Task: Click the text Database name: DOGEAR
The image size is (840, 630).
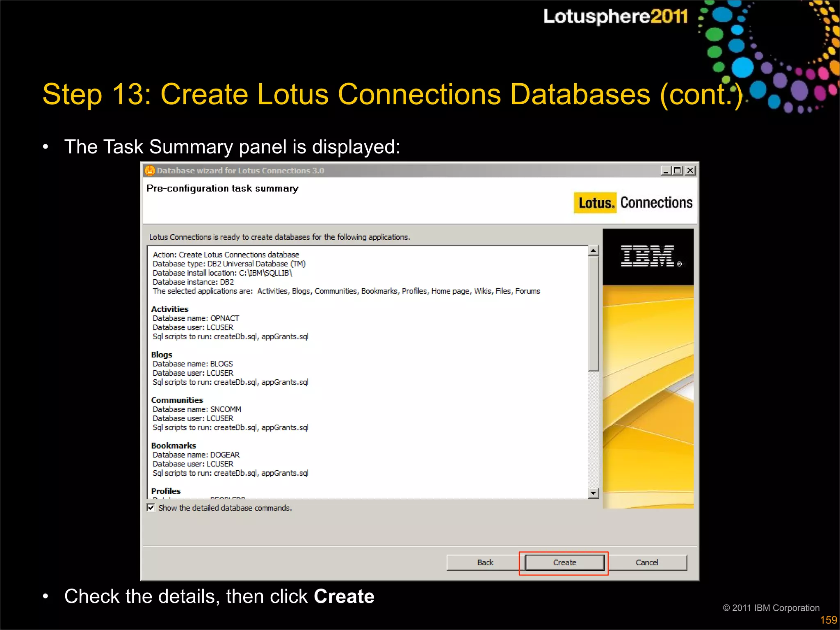Action: [196, 455]
